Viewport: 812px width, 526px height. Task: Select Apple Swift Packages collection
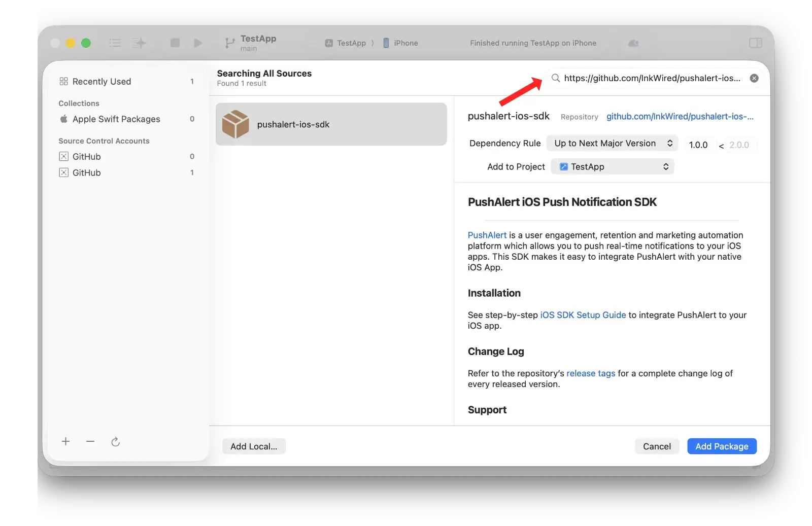click(x=116, y=119)
